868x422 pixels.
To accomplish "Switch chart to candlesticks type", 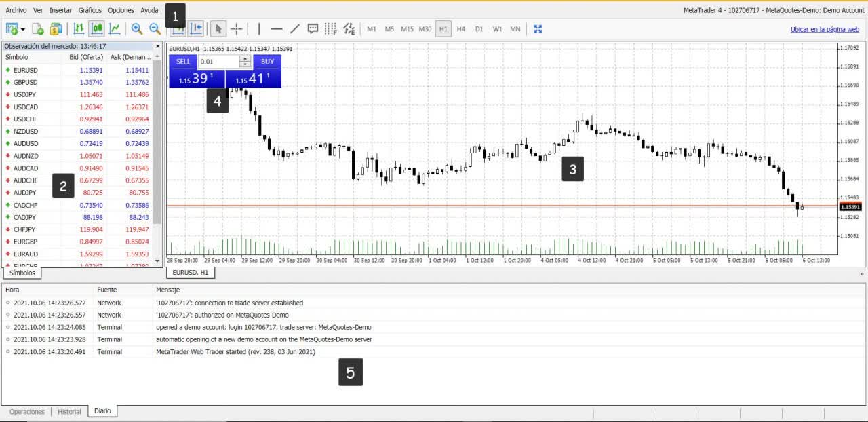I will pyautogui.click(x=97, y=28).
